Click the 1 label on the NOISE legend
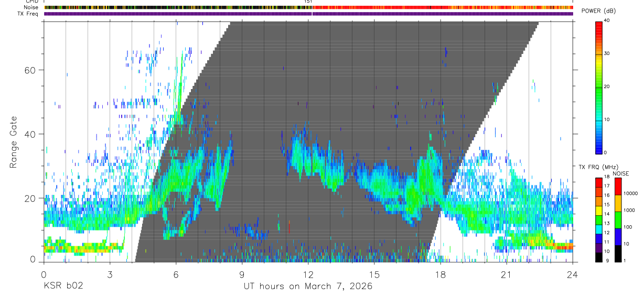Viewport: 644px width, 297px height. pos(625,260)
